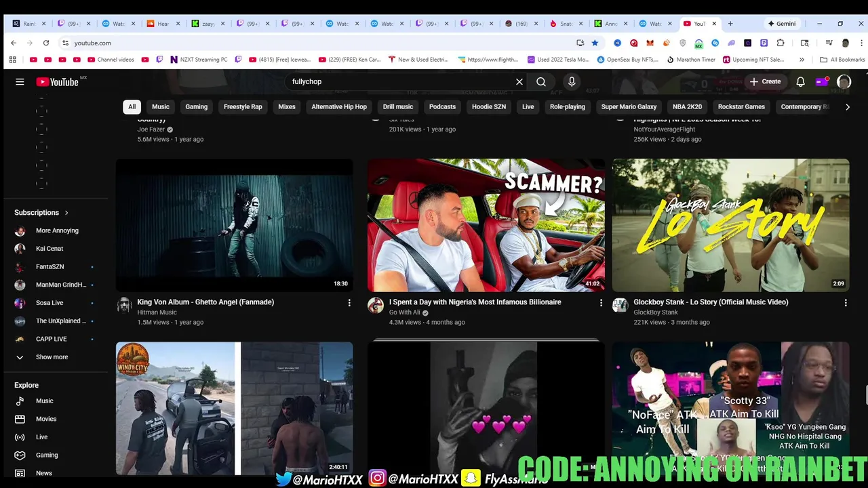This screenshot has height=488, width=868.
Task: Open All Bookmarks folder
Action: click(x=842, y=60)
